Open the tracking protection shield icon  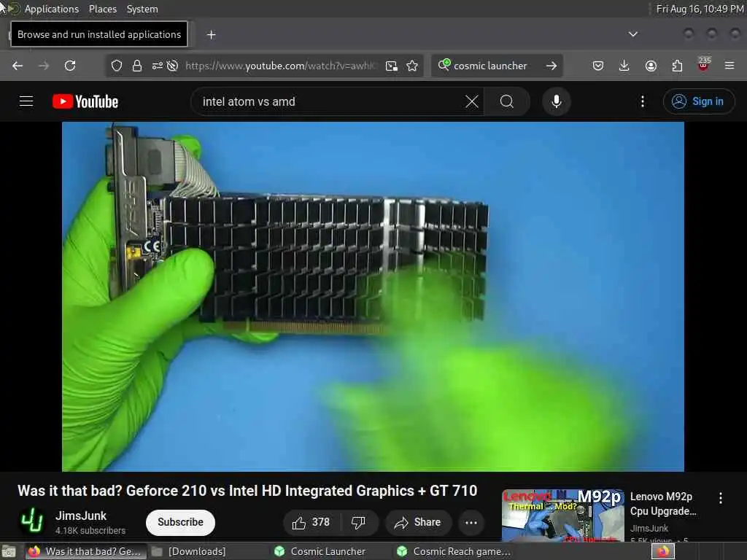point(117,66)
